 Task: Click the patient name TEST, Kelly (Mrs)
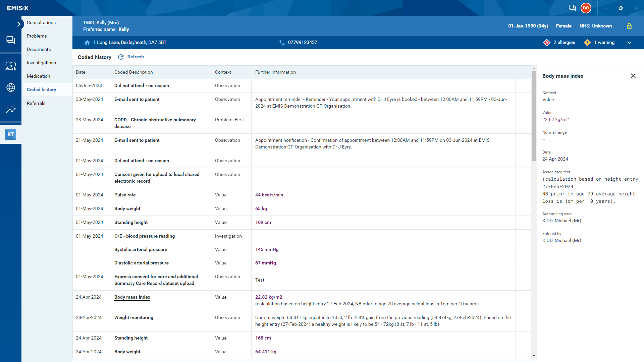coord(101,22)
